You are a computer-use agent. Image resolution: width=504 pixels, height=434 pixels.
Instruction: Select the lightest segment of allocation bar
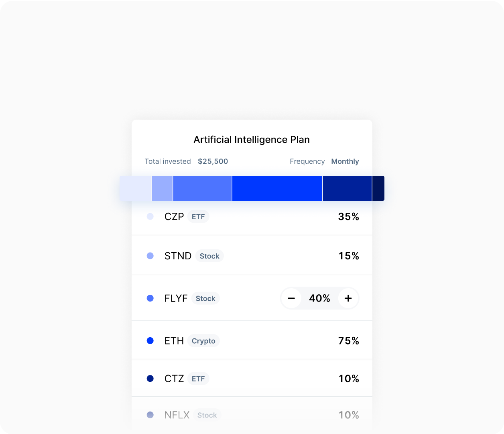135,188
